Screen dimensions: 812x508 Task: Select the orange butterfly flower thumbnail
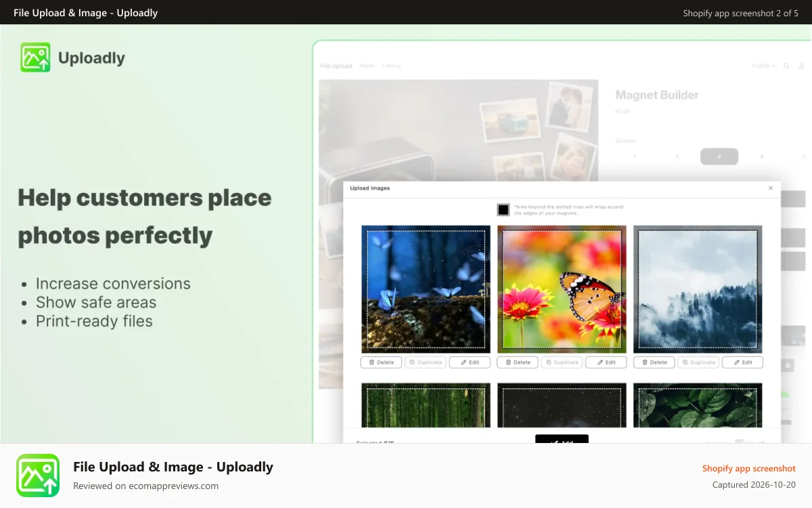pos(562,289)
